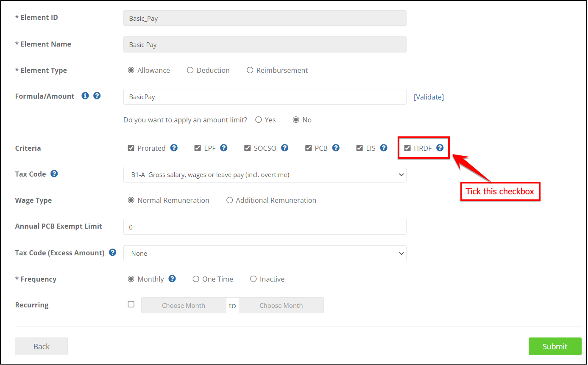Choose No for amount limit

click(x=296, y=120)
